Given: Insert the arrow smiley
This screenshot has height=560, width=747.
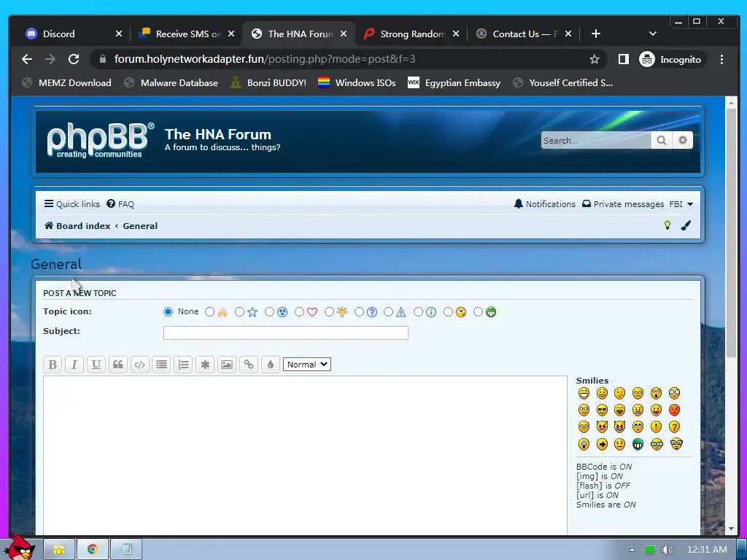Looking at the screenshot, I should (602, 444).
